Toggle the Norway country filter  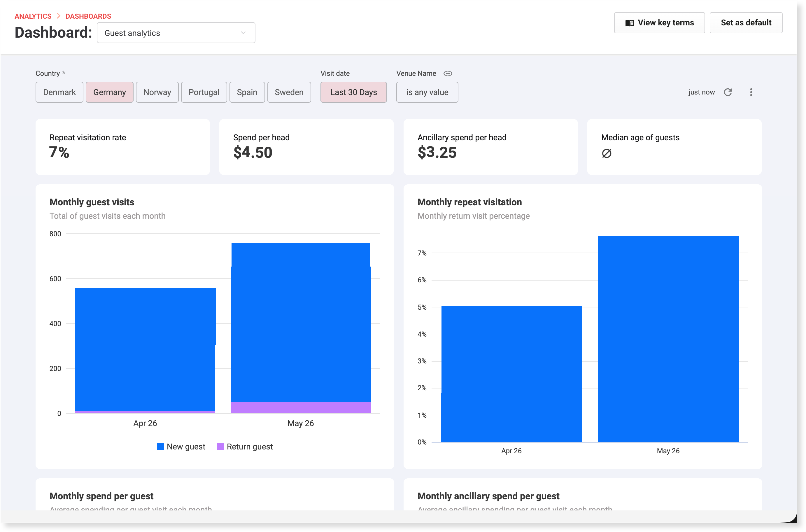point(157,92)
